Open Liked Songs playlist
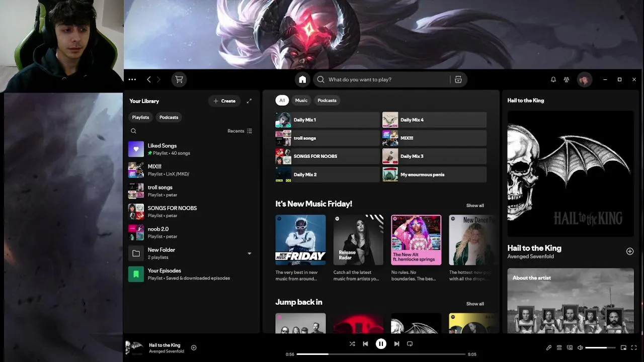 191,149
